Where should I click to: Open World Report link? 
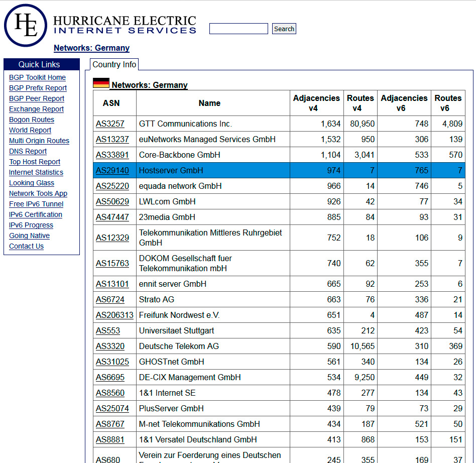click(30, 130)
